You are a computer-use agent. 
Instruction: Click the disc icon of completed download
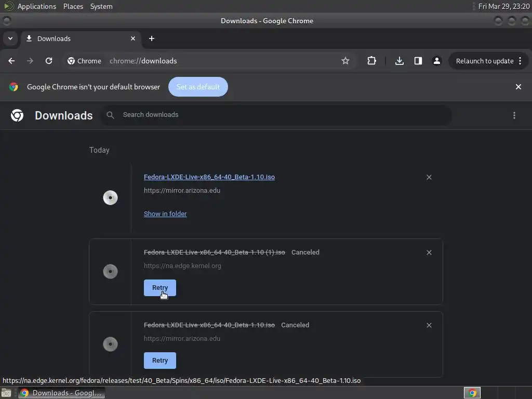point(110,198)
